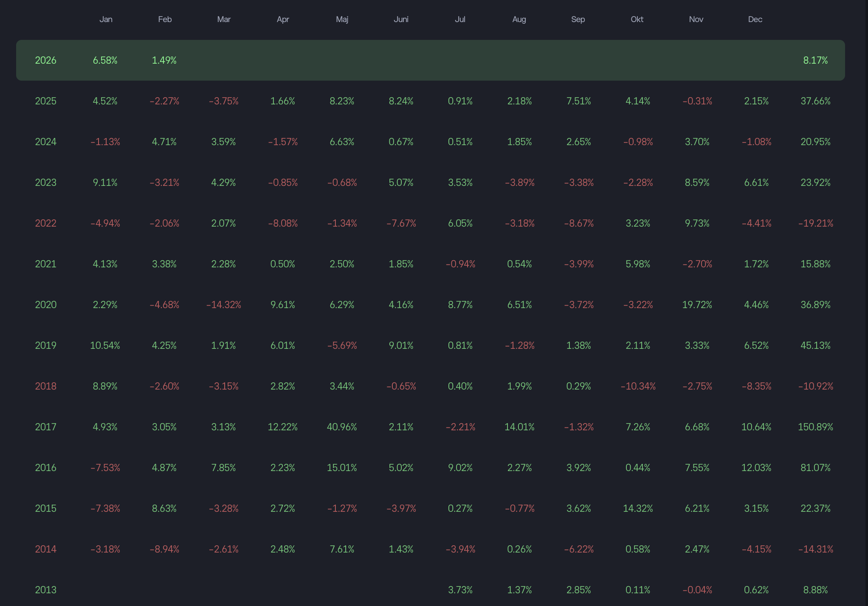This screenshot has width=868, height=606.
Task: Click the 2026 year row label
Action: tap(45, 60)
